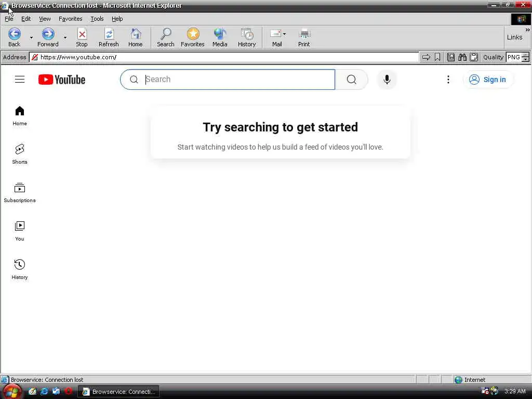Viewport: 532px width, 399px height.
Task: Go to the browser Home page
Action: click(136, 37)
